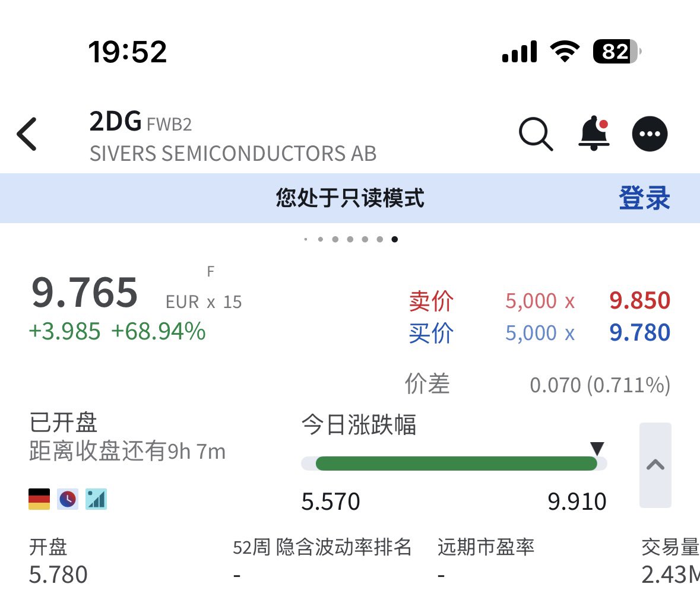This screenshot has width=700, height=600.
Task: Tap the 登录 login link
Action: pos(644,198)
